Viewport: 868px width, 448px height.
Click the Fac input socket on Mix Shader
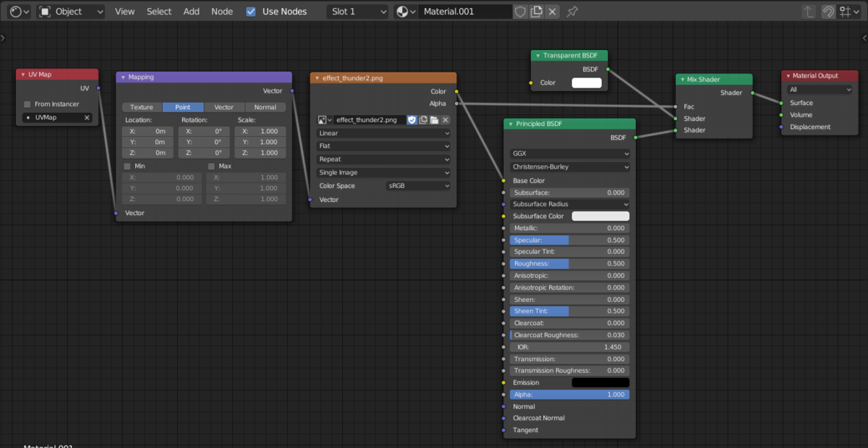click(676, 106)
